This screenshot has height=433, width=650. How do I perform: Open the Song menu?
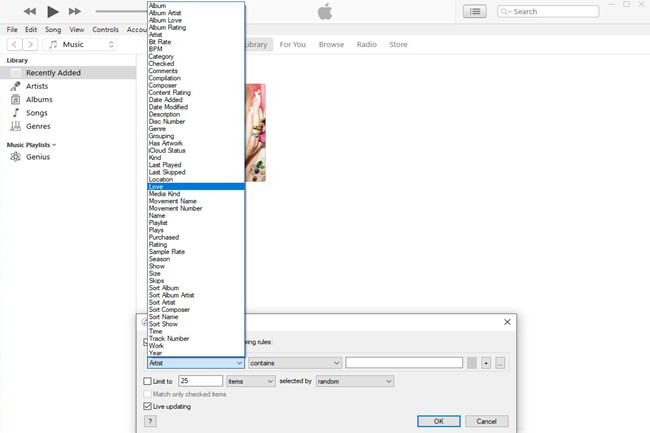pos(53,30)
